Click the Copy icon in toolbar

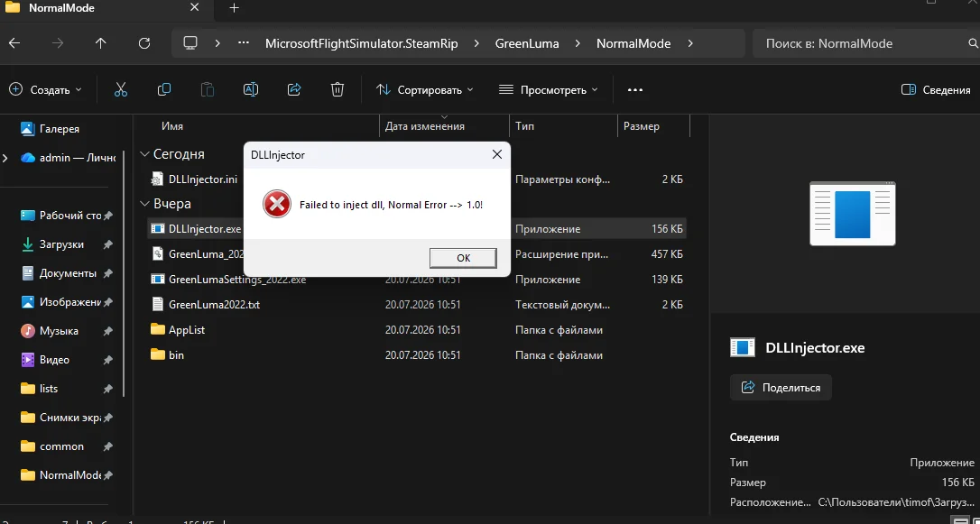coord(163,90)
